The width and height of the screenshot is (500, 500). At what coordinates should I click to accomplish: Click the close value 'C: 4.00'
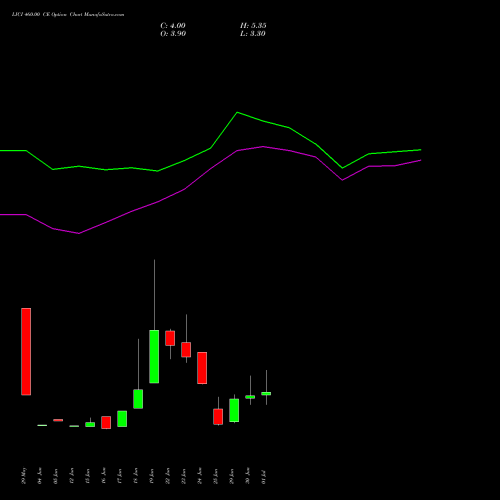tap(173, 26)
